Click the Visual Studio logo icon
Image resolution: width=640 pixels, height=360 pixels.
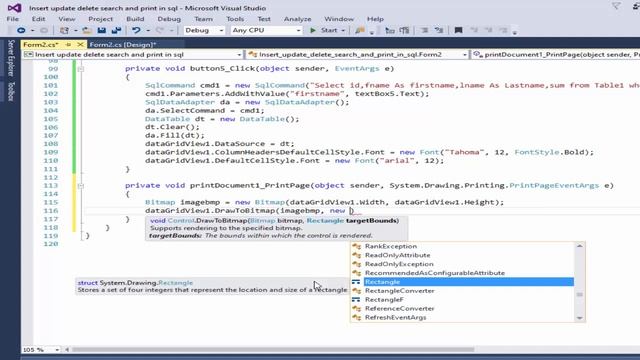click(x=14, y=8)
